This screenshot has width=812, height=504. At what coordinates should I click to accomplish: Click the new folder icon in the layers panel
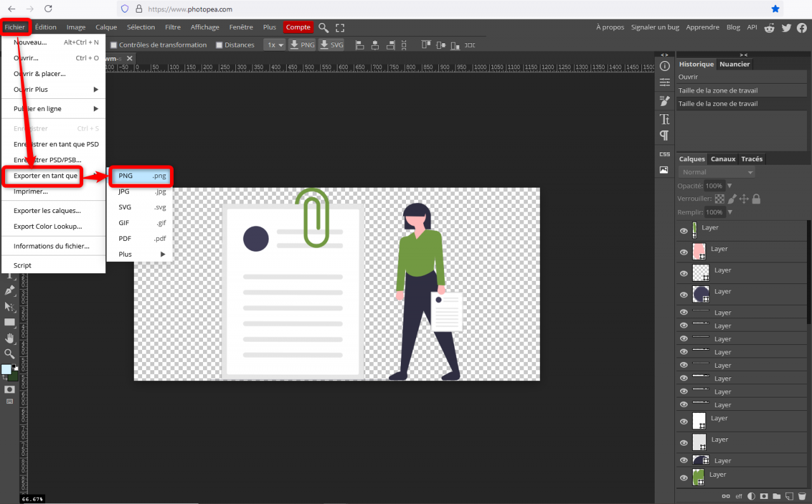coord(776,496)
